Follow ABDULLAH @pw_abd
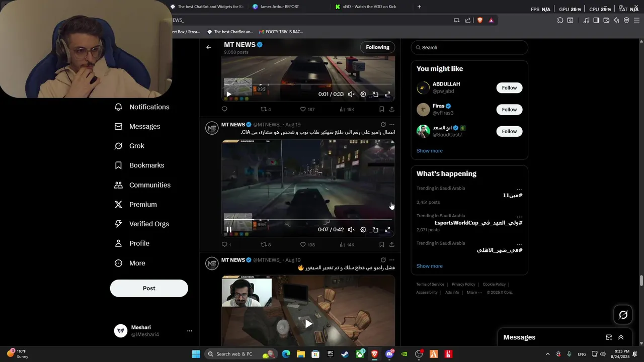644x362 pixels. pyautogui.click(x=509, y=87)
